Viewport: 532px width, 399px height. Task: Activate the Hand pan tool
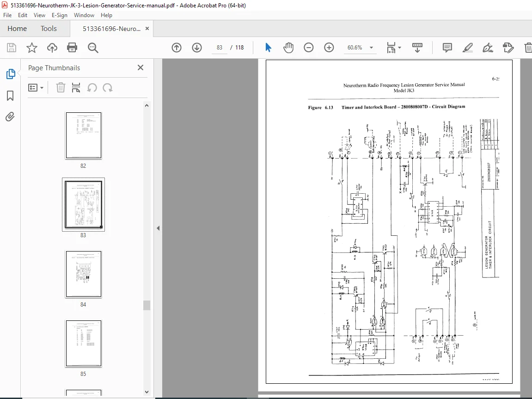point(288,48)
